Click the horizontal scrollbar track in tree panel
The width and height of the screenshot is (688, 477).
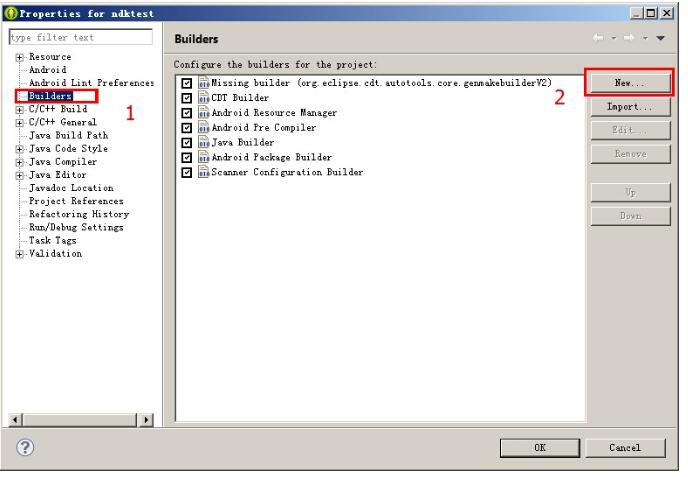coord(80,420)
